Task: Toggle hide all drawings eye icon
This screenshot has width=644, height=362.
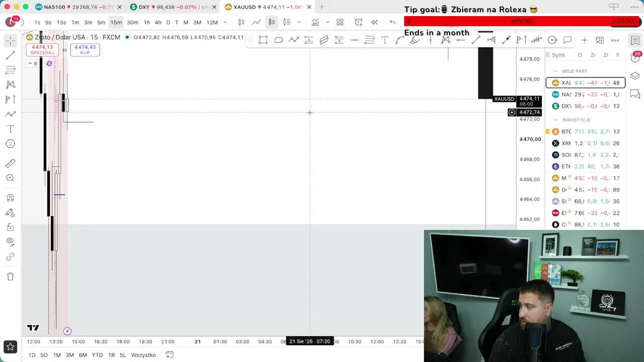Action: pyautogui.click(x=11, y=242)
